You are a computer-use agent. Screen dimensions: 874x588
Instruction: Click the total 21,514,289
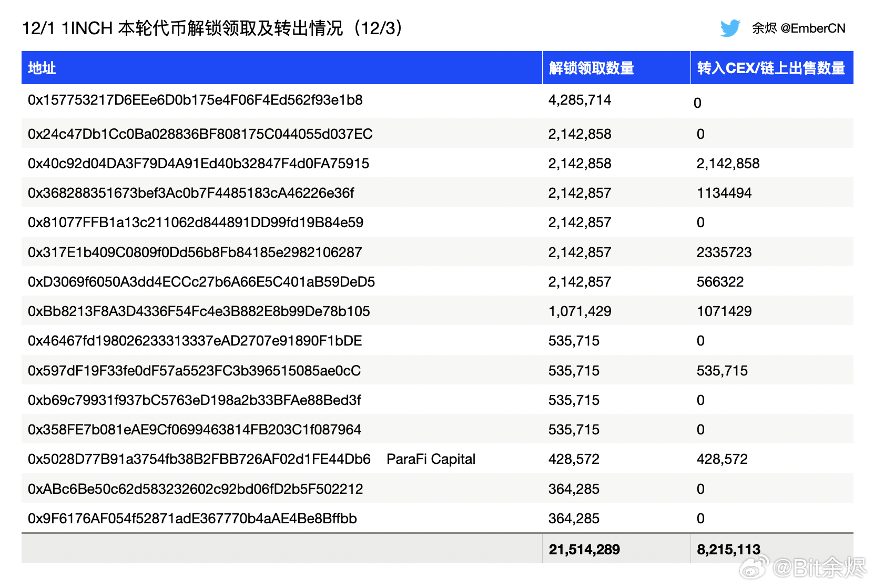(x=584, y=550)
